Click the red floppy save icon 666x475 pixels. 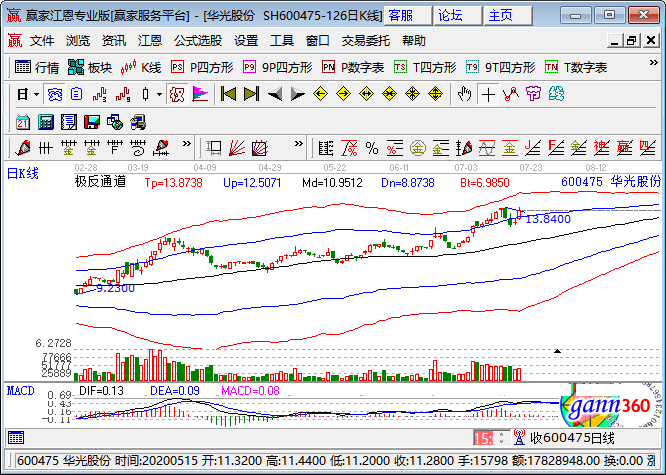(91, 122)
